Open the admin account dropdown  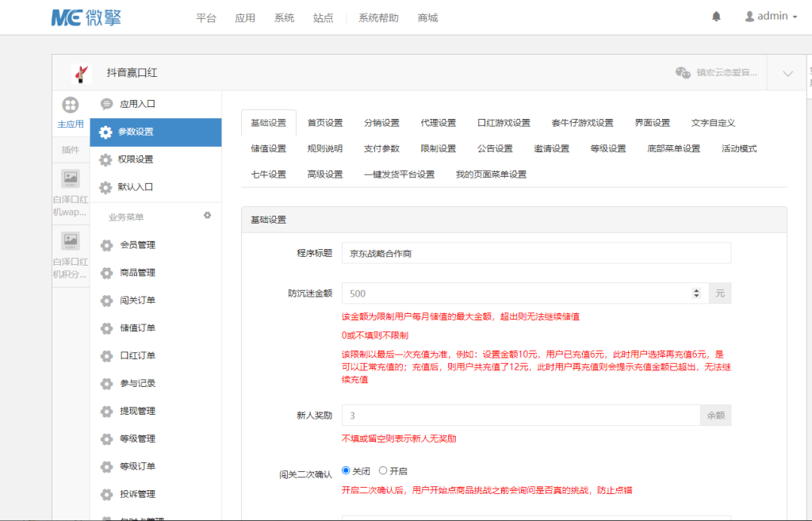click(x=769, y=15)
